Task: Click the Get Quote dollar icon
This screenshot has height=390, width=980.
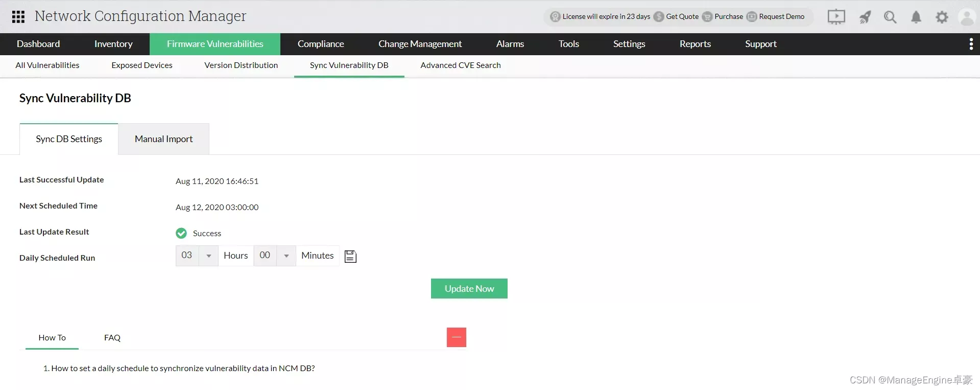Action: 659,17
